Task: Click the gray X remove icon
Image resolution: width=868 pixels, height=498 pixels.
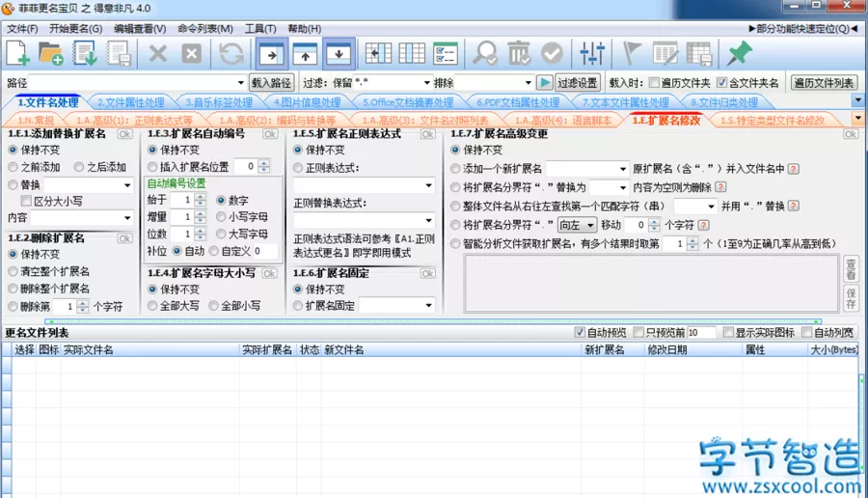Action: (x=158, y=54)
